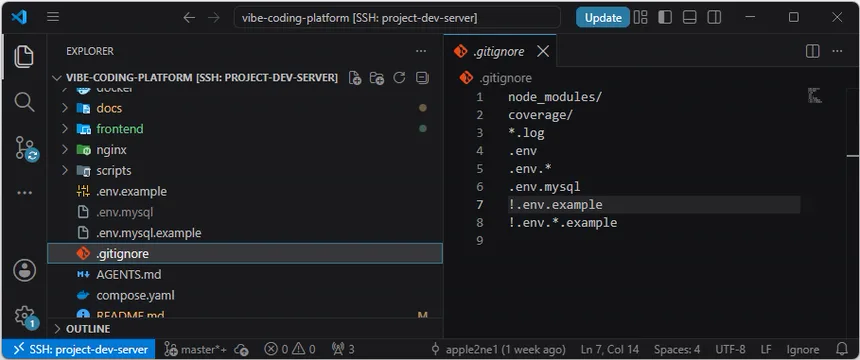Image resolution: width=860 pixels, height=360 pixels.
Task: Open Explorer views and more actions menu
Action: pyautogui.click(x=421, y=51)
